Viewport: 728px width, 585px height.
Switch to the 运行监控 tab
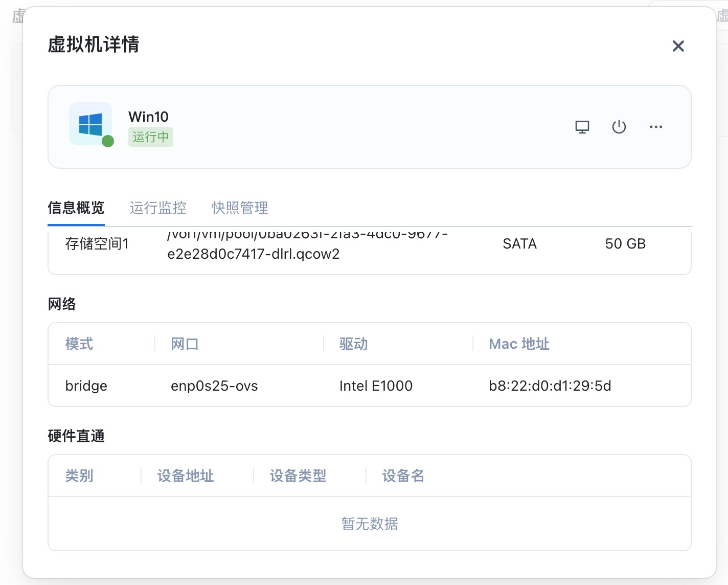(x=158, y=208)
